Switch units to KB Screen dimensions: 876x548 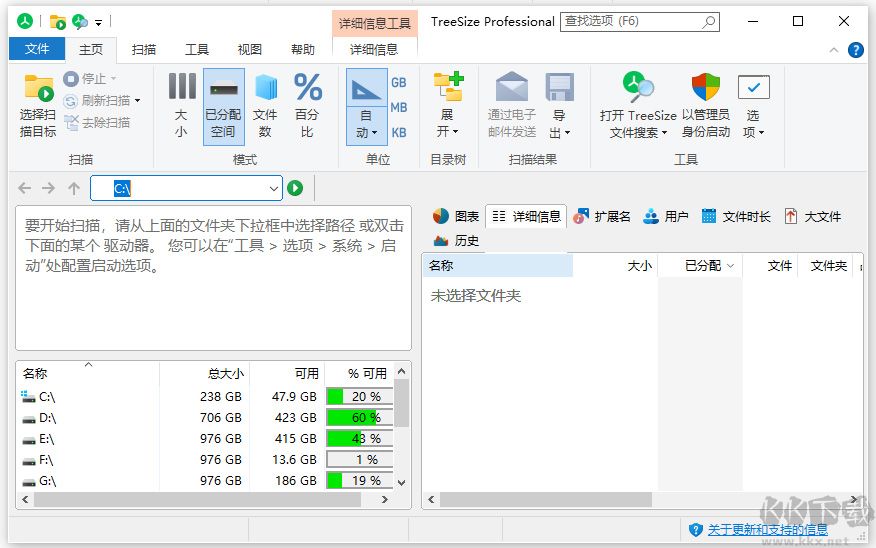(398, 133)
